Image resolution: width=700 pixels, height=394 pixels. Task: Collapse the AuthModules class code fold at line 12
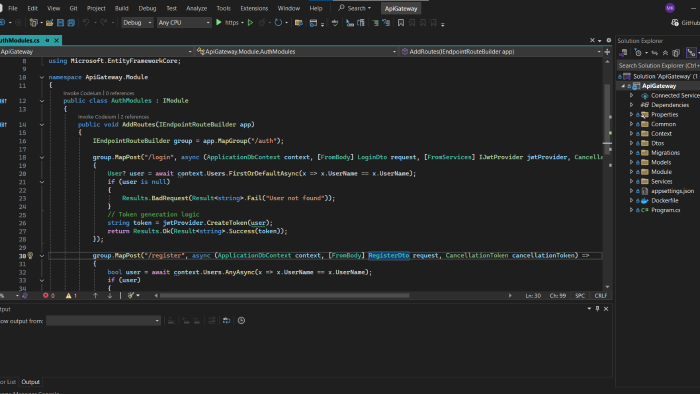point(42,101)
